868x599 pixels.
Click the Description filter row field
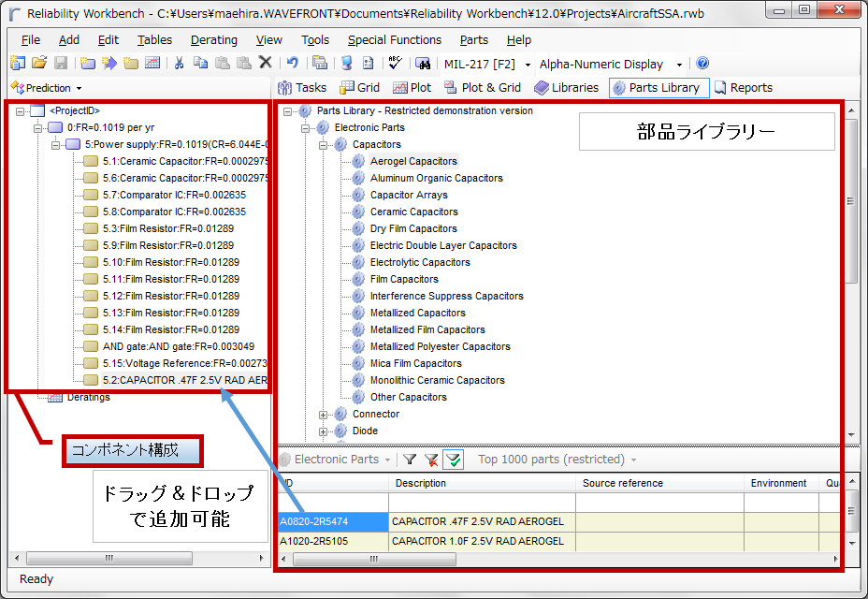tap(482, 503)
